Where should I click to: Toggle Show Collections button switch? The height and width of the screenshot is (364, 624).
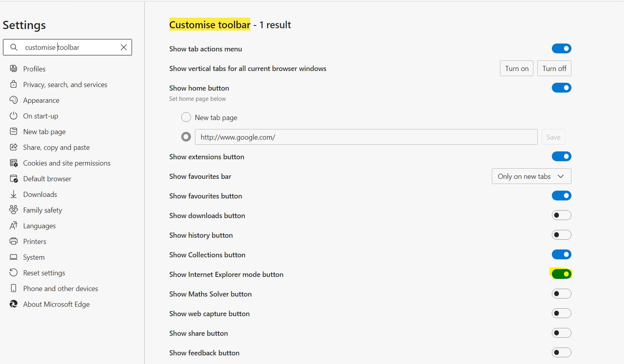point(561,255)
